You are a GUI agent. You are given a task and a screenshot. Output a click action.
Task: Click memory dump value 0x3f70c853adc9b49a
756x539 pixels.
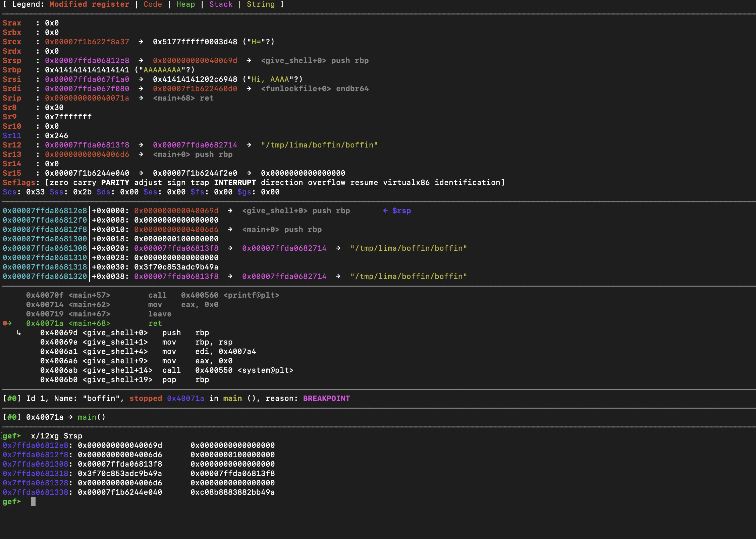pos(120,474)
